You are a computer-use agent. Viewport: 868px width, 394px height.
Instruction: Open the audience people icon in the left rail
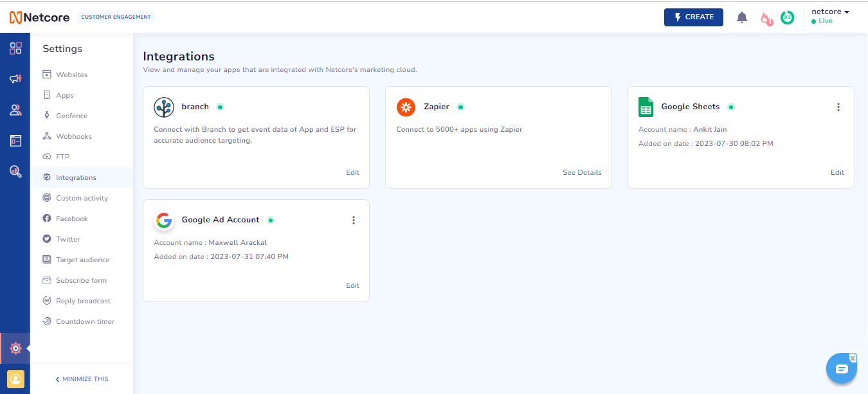click(x=15, y=110)
